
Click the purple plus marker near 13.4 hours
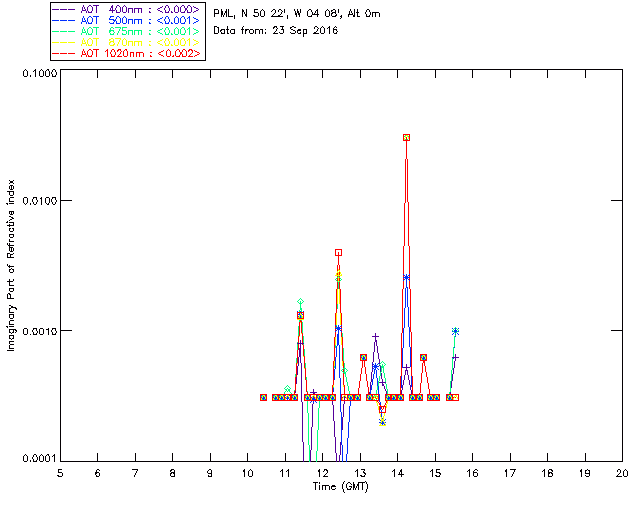pyautogui.click(x=376, y=336)
